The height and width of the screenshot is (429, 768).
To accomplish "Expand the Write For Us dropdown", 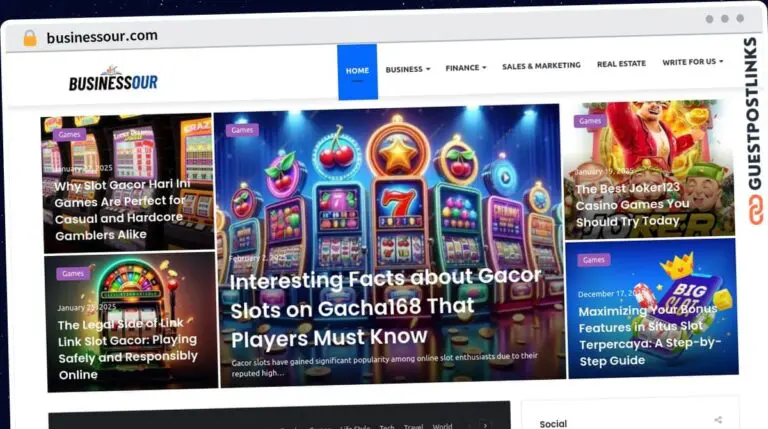I will point(693,62).
